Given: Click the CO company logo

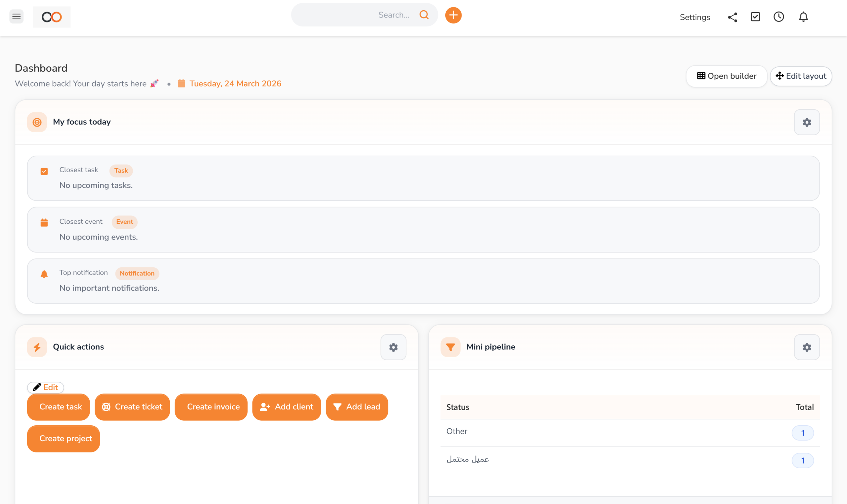Looking at the screenshot, I should (x=51, y=16).
